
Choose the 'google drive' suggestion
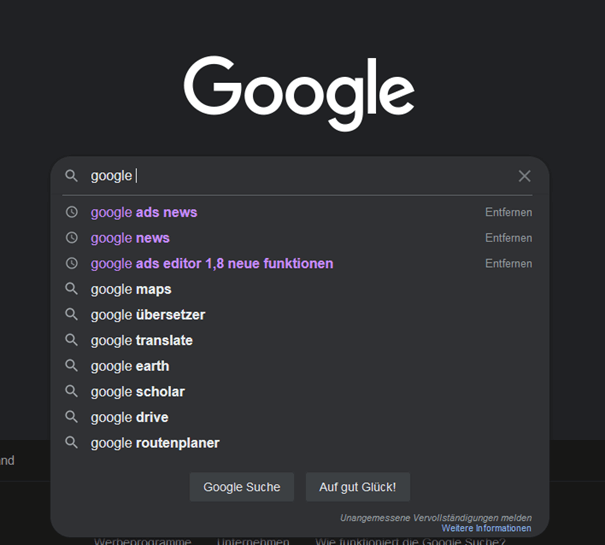pos(129,417)
